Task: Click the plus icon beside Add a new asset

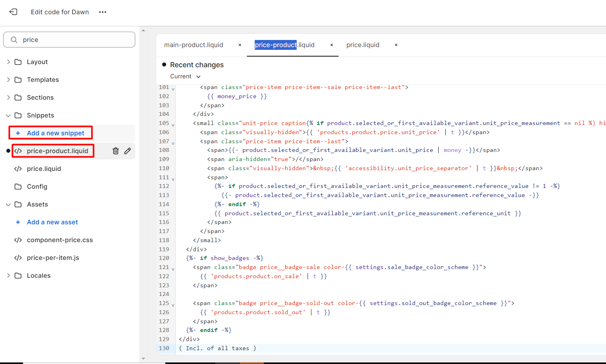Action: 18,222
